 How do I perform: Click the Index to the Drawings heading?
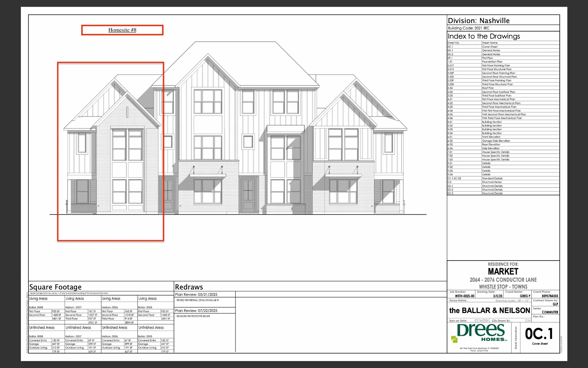tap(484, 36)
